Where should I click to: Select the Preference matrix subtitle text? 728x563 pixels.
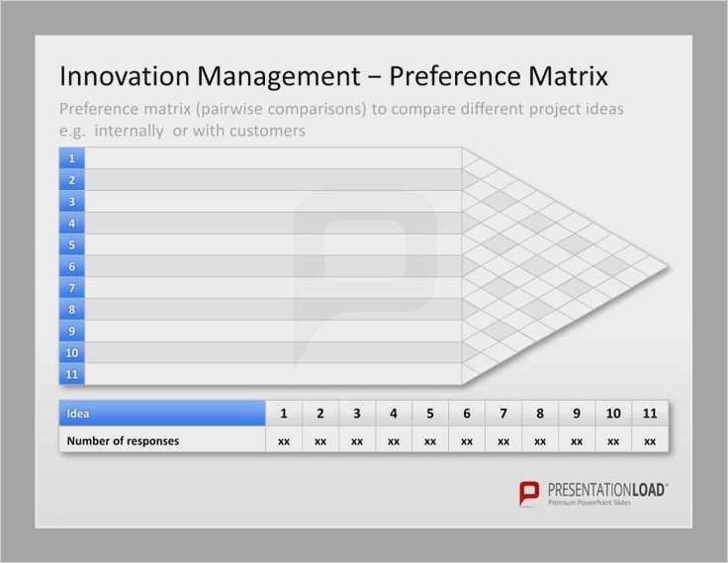[341, 119]
